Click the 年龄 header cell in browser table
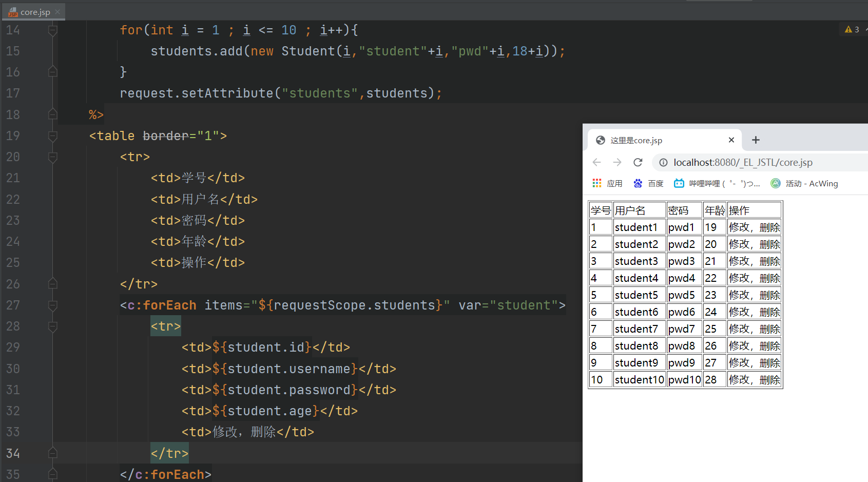The width and height of the screenshot is (868, 482). click(715, 210)
